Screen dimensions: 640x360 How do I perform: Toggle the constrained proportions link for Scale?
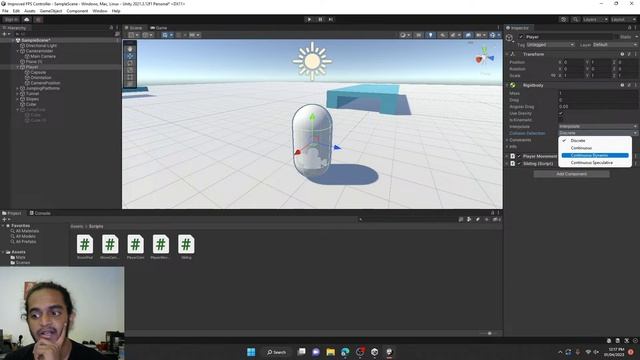point(553,76)
